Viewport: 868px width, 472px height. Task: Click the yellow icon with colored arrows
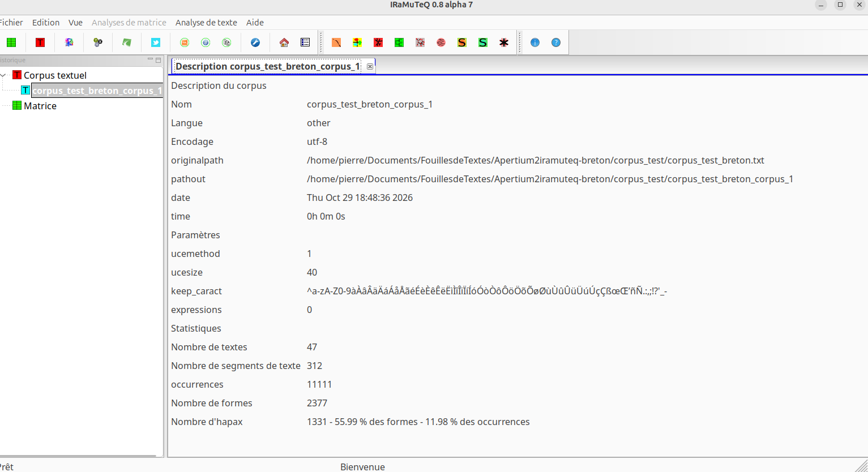click(357, 42)
